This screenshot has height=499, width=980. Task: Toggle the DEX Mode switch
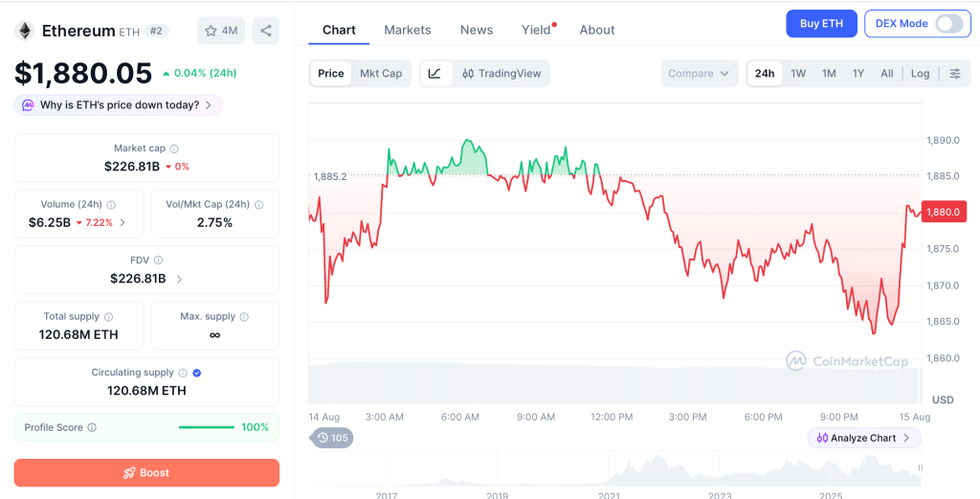tap(948, 24)
